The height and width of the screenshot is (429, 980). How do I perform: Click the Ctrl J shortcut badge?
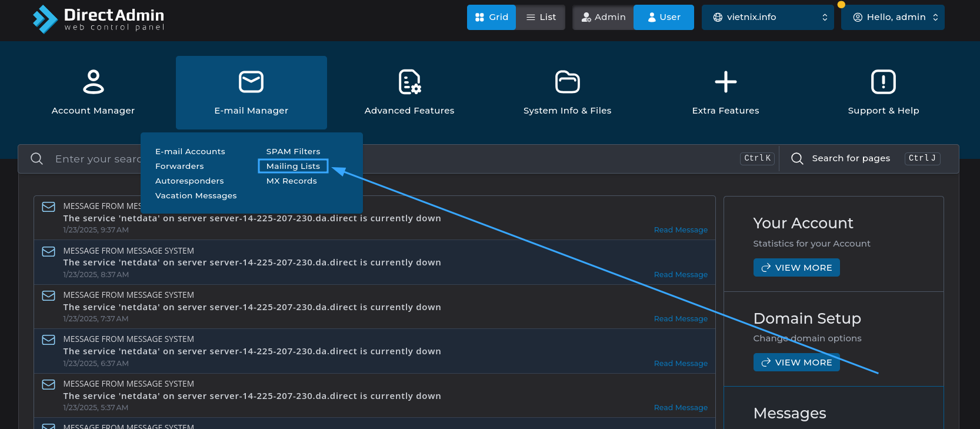click(x=922, y=158)
